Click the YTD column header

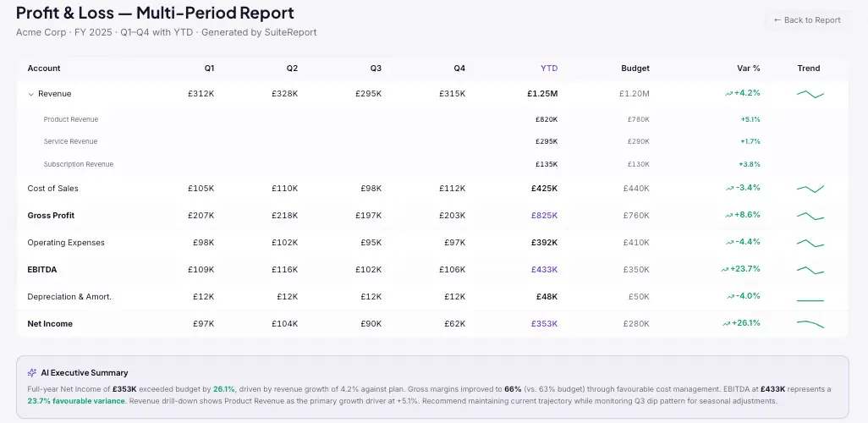coord(549,69)
